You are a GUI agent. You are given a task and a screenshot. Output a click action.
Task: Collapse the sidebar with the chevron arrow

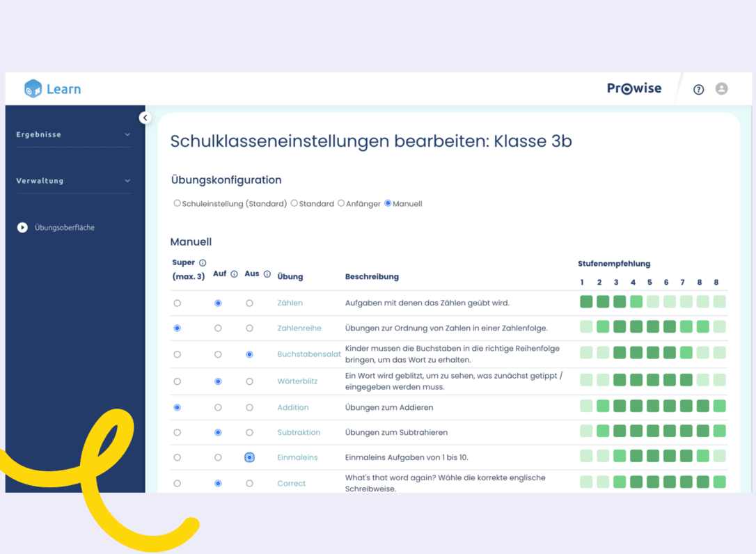[x=145, y=117]
